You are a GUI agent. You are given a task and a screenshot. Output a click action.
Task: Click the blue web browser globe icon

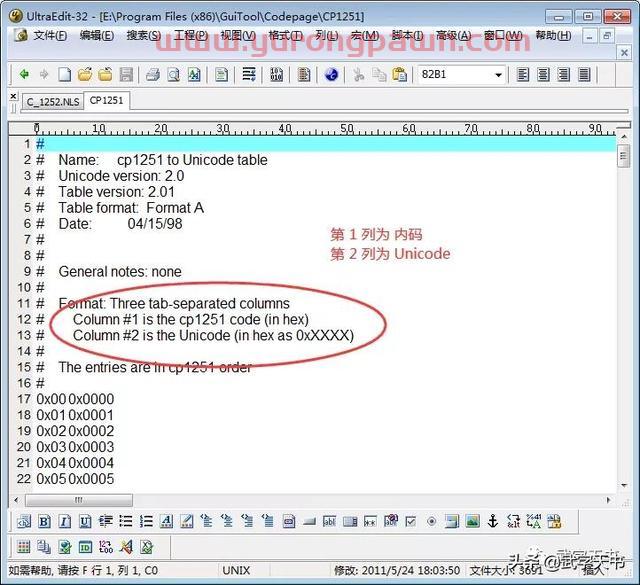click(x=331, y=75)
